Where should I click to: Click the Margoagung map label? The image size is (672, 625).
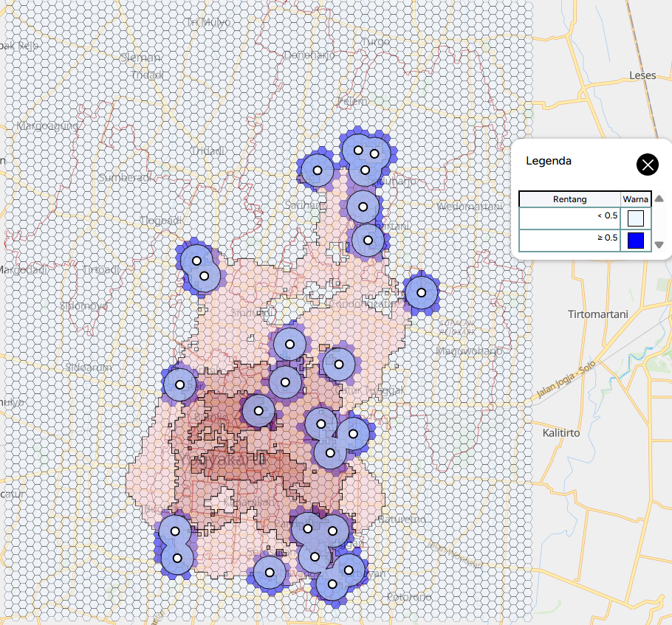pos(47,126)
